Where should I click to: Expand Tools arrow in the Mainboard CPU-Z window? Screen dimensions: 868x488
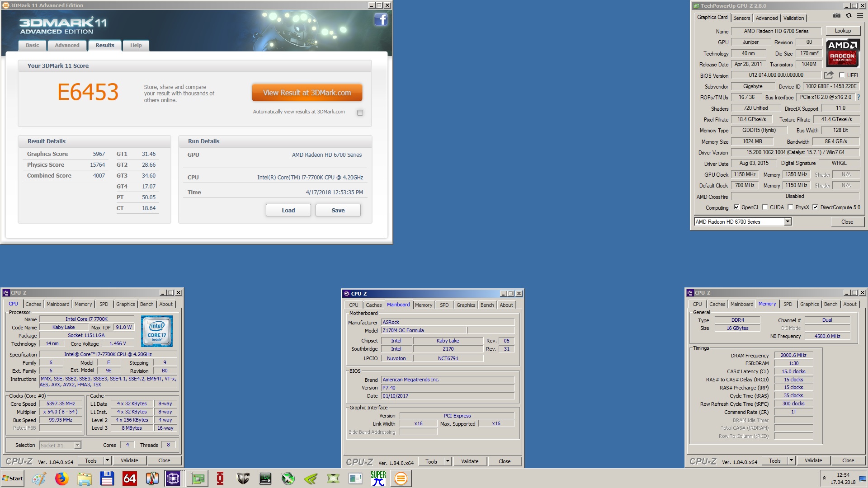[448, 461]
